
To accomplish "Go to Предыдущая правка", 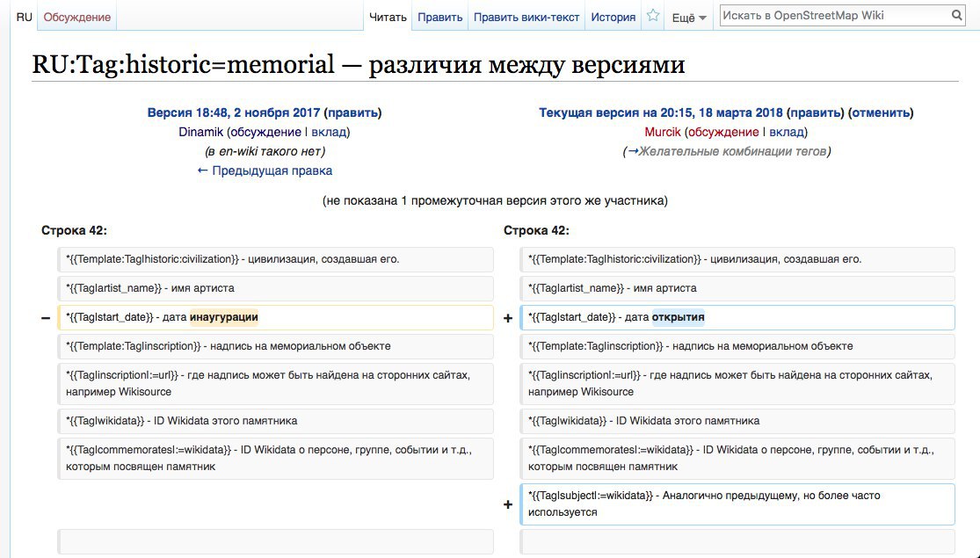I will click(265, 170).
